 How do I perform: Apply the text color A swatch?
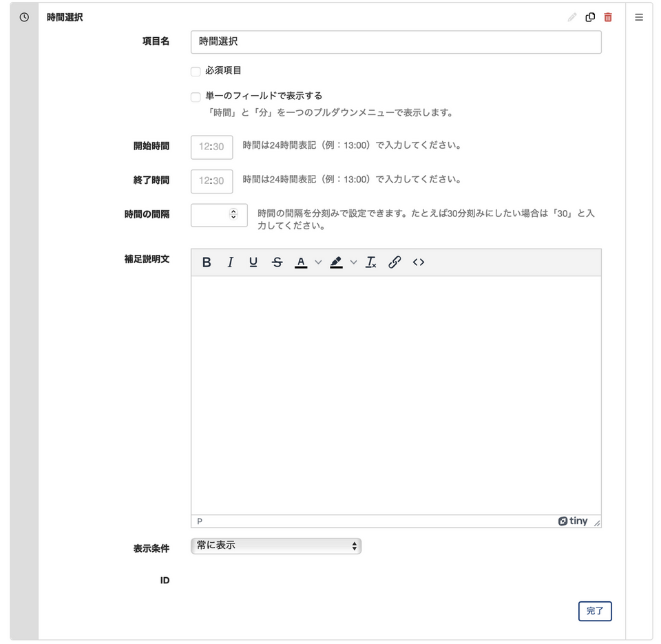point(301,262)
